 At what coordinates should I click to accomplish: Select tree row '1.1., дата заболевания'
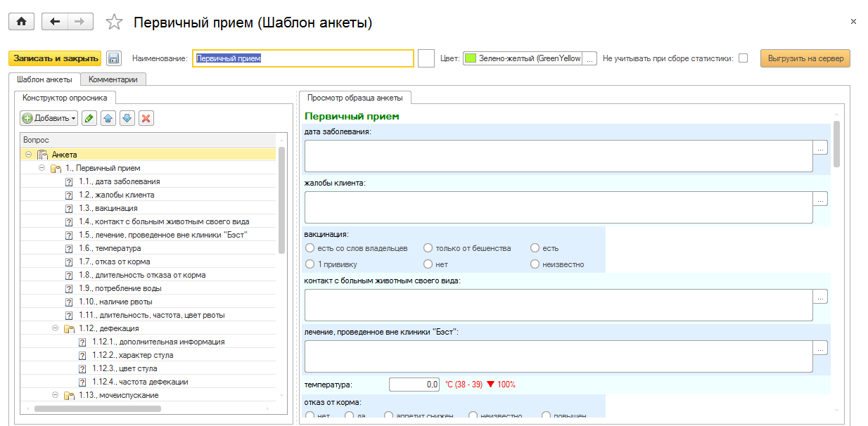tap(149, 181)
